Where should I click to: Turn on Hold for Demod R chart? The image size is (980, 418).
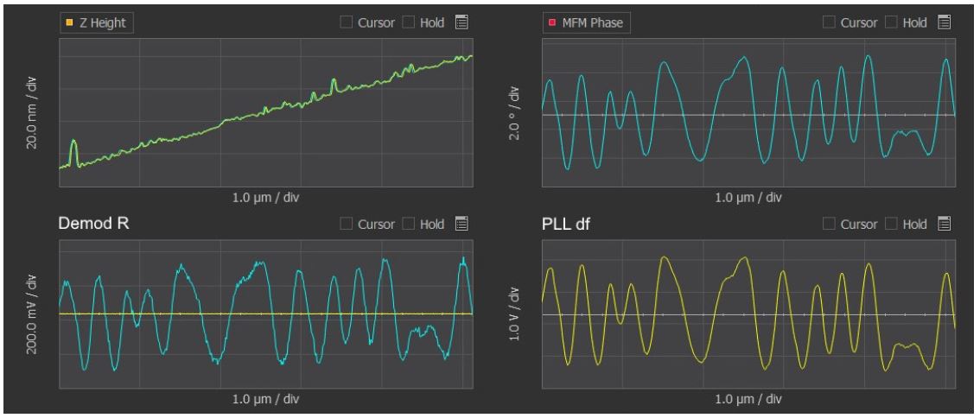pos(410,225)
